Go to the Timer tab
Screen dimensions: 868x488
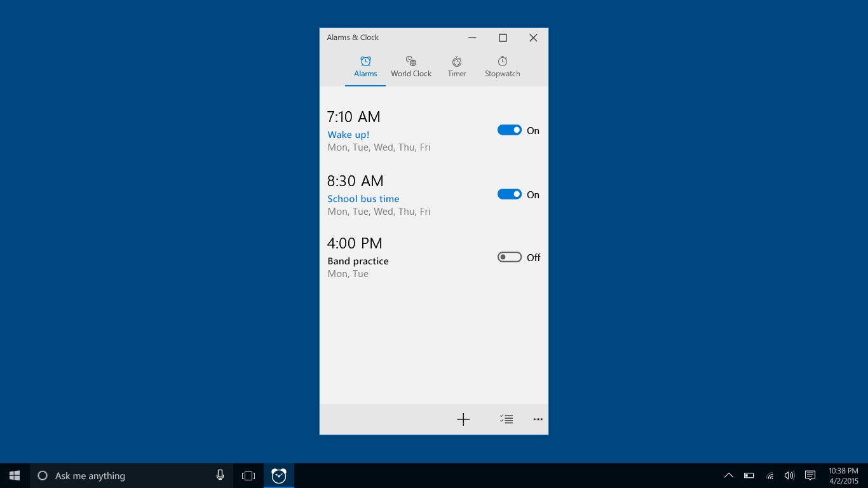coord(457,66)
